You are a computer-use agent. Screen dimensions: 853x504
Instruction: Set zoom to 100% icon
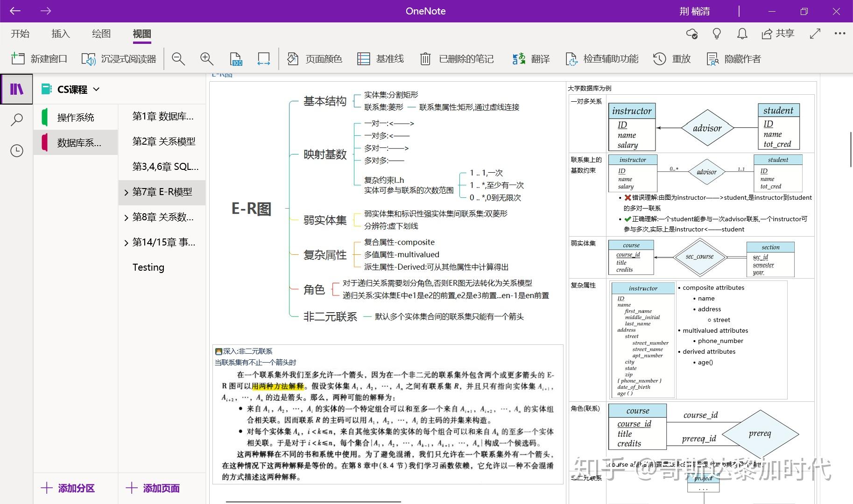click(x=236, y=59)
